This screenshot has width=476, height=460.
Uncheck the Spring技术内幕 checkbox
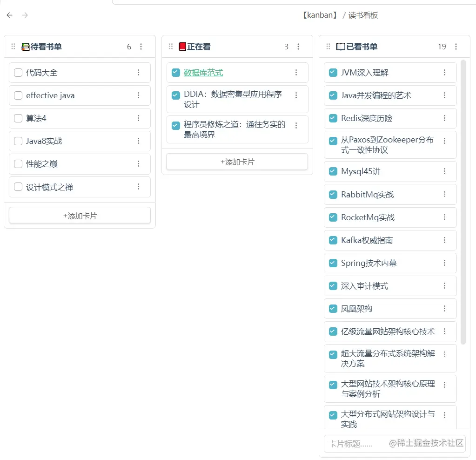point(333,263)
